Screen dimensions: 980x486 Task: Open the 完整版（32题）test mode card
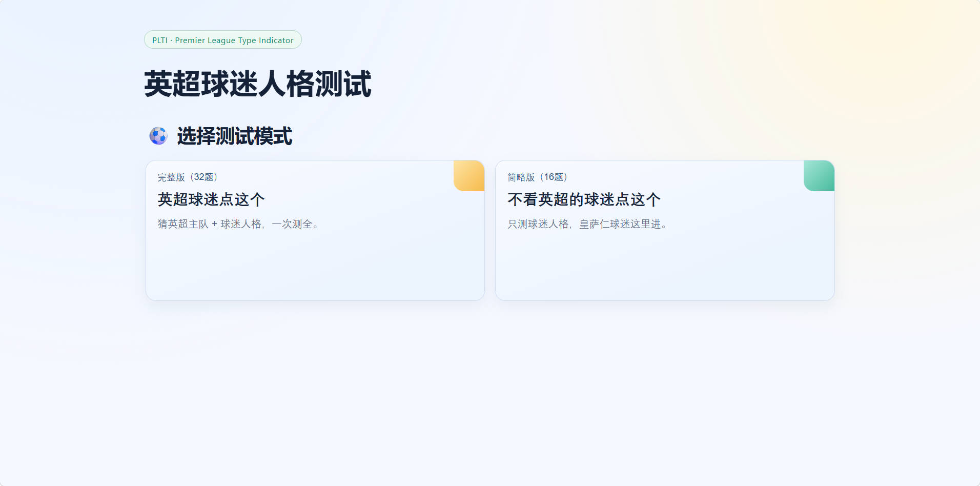point(315,230)
